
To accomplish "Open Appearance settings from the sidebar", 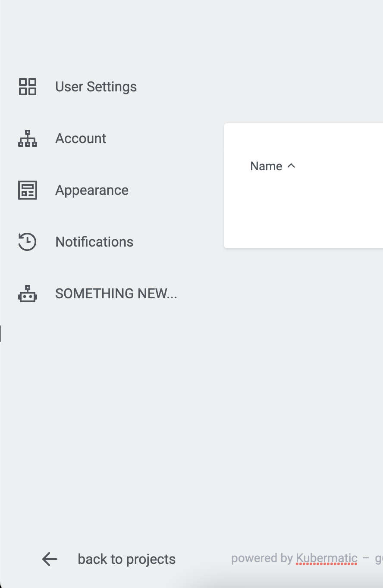I will click(x=91, y=190).
